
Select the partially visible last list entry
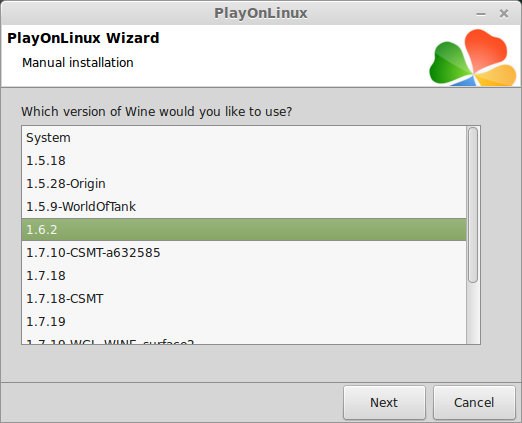click(x=244, y=341)
